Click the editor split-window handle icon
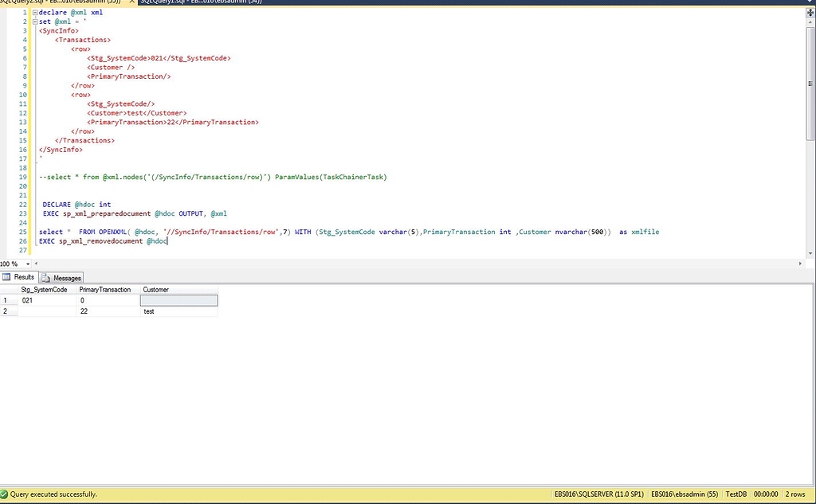The height and width of the screenshot is (504, 816). [x=810, y=13]
